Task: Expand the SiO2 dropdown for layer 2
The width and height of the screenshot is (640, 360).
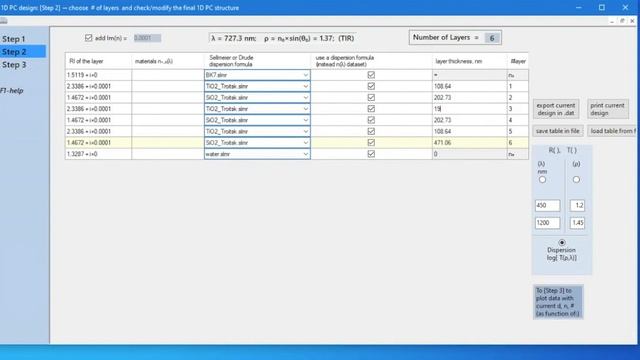Action: point(306,98)
